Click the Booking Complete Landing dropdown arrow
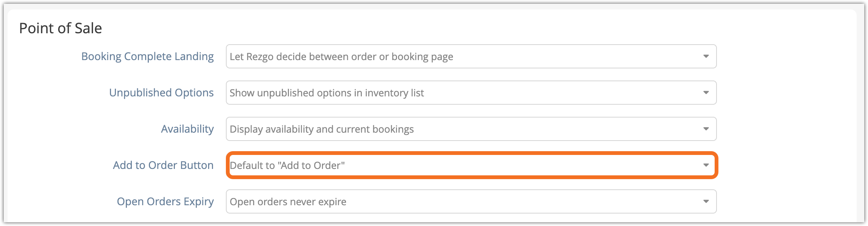 pyautogui.click(x=706, y=56)
